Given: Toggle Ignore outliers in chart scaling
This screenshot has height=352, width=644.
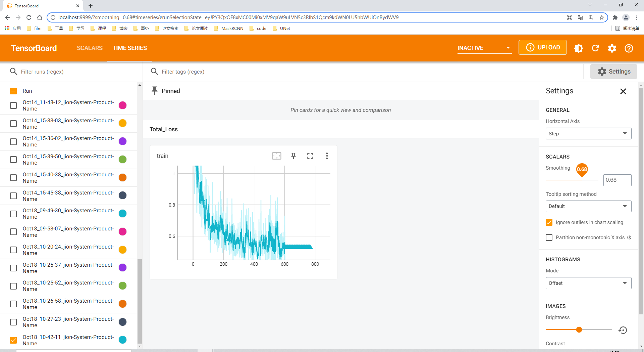Looking at the screenshot, I should [x=549, y=222].
